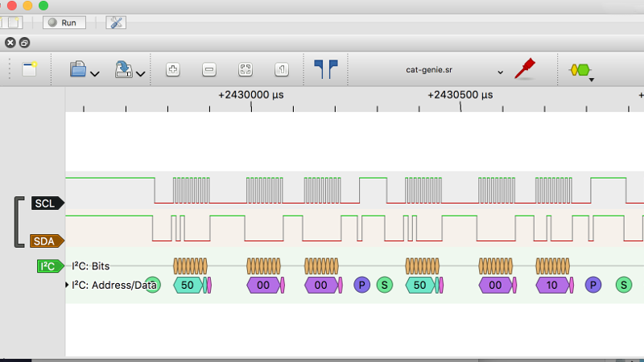Zoom in on the waveform
The width and height of the screenshot is (644, 362).
(x=172, y=70)
